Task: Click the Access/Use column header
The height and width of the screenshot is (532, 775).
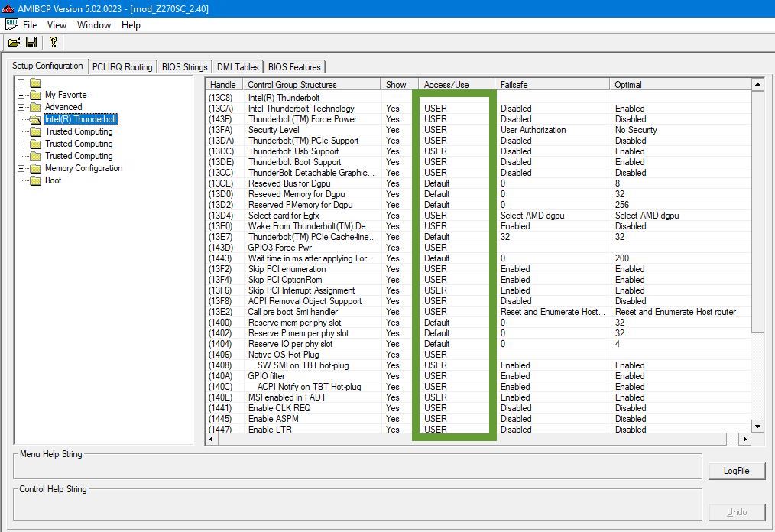Action: click(x=446, y=85)
